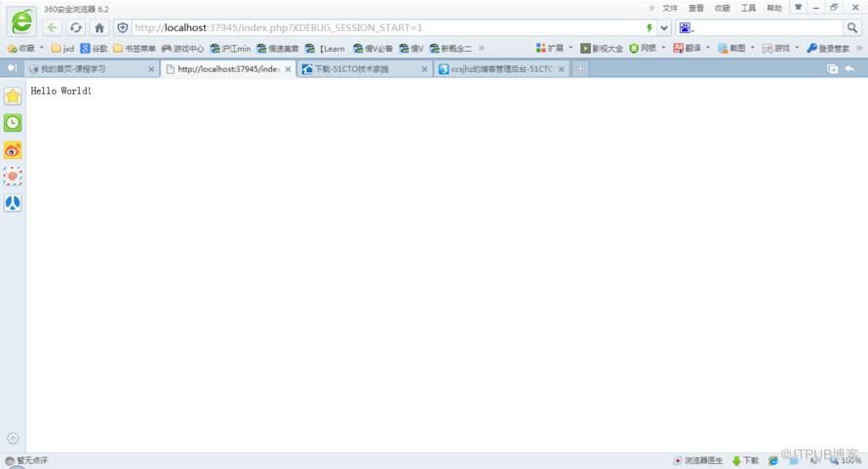
Task: Go to home page icon
Action: pos(99,27)
